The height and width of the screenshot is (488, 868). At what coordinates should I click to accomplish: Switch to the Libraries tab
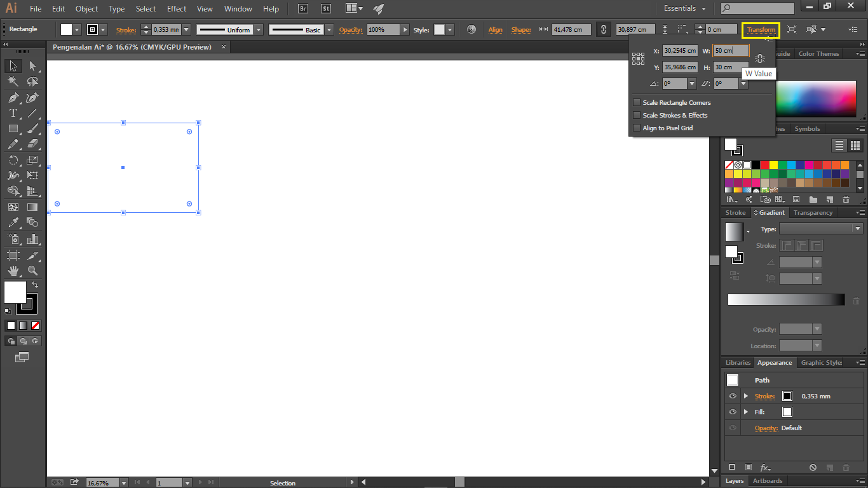pos(738,363)
